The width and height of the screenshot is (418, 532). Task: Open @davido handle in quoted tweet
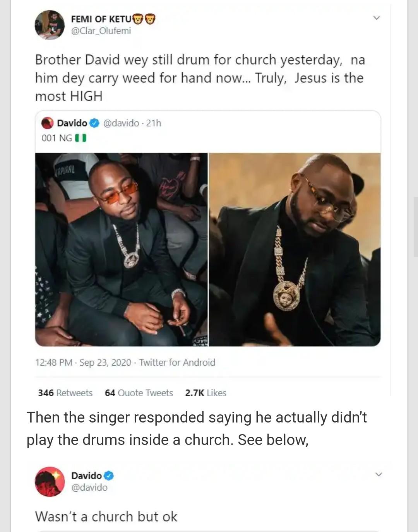click(x=120, y=123)
